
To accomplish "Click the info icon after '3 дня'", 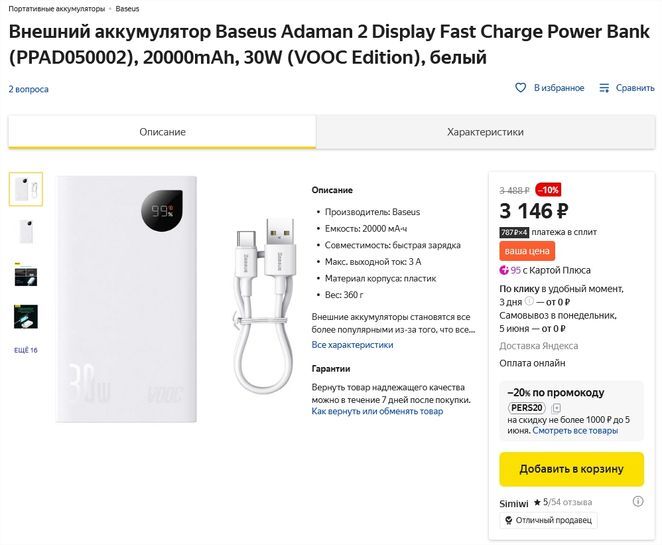I will point(529,301).
